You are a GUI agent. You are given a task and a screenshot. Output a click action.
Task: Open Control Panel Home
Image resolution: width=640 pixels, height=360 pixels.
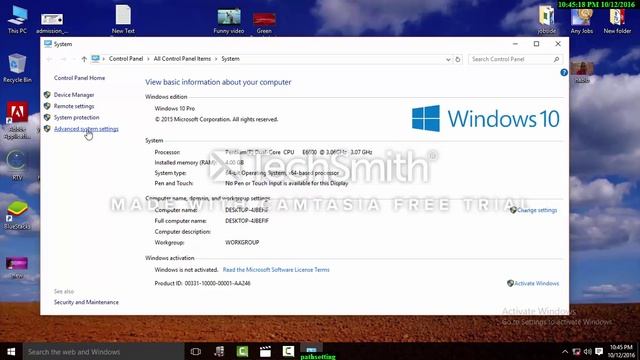click(79, 78)
